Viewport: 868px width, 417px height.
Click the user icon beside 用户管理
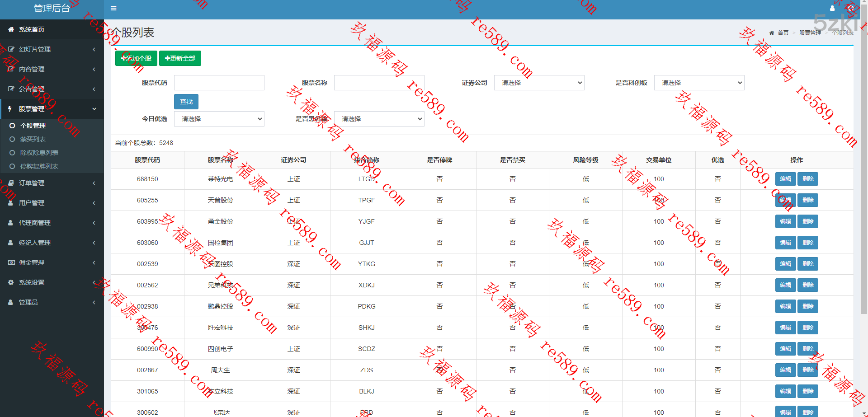tap(11, 203)
